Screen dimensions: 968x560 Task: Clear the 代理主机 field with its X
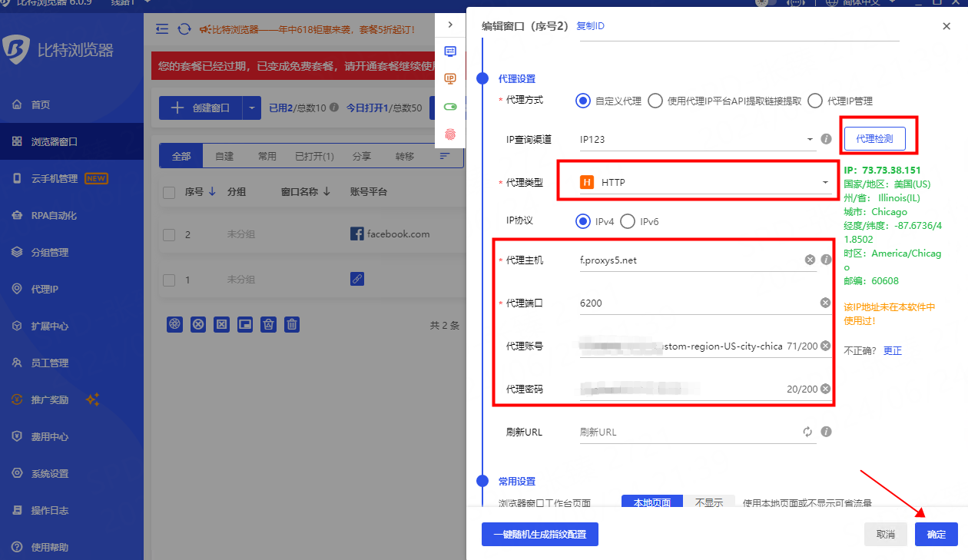(810, 260)
